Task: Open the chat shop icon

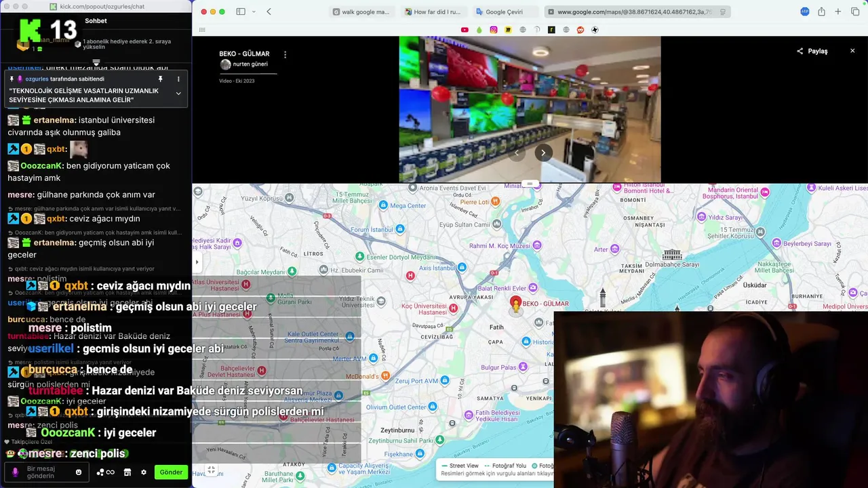Action: 127,472
